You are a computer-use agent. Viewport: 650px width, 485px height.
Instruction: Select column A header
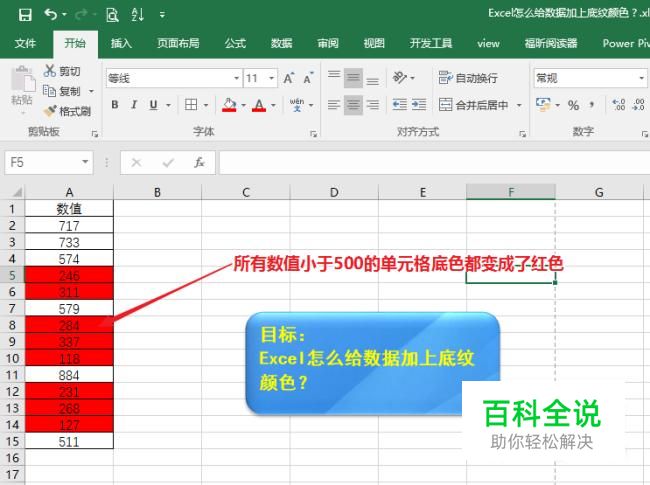click(69, 192)
